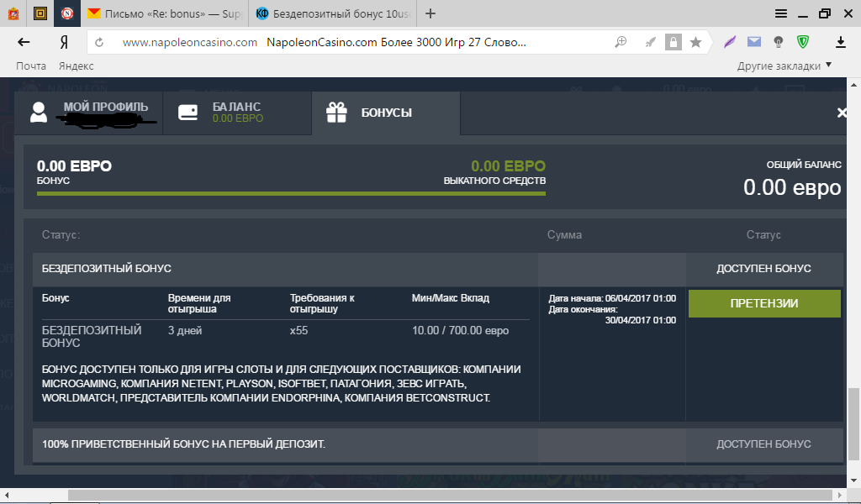Open the pinned tab with red crest icon
Viewport: 861px width, 504px height.
13,13
